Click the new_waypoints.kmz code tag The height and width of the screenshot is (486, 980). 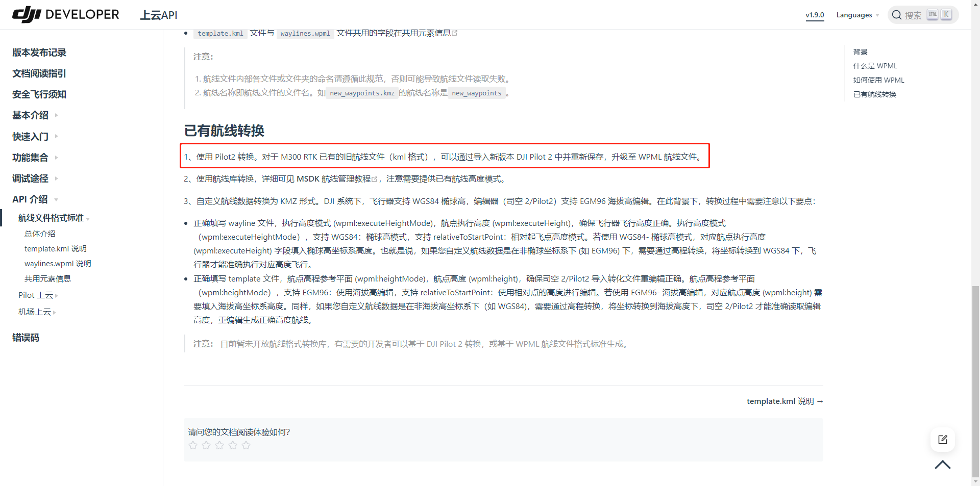click(x=362, y=93)
